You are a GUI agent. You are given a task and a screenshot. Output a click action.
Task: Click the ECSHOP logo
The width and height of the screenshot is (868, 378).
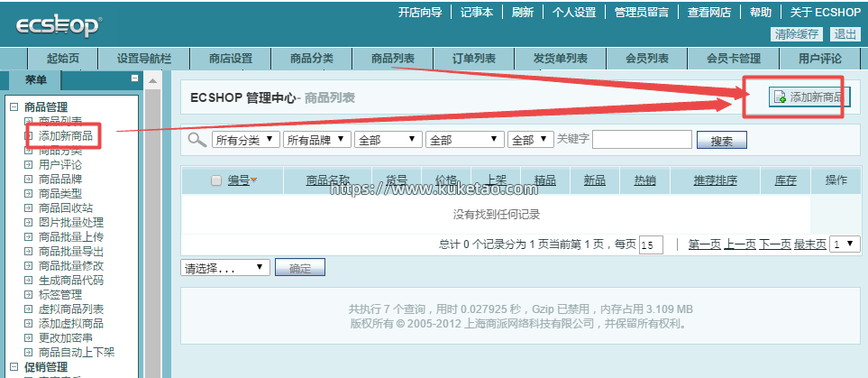59,25
